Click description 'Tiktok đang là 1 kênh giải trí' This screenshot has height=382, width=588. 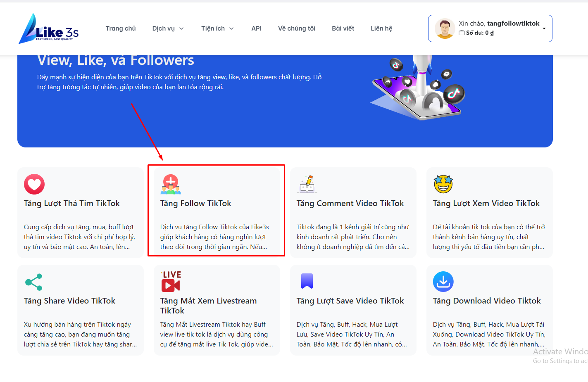tap(353, 237)
